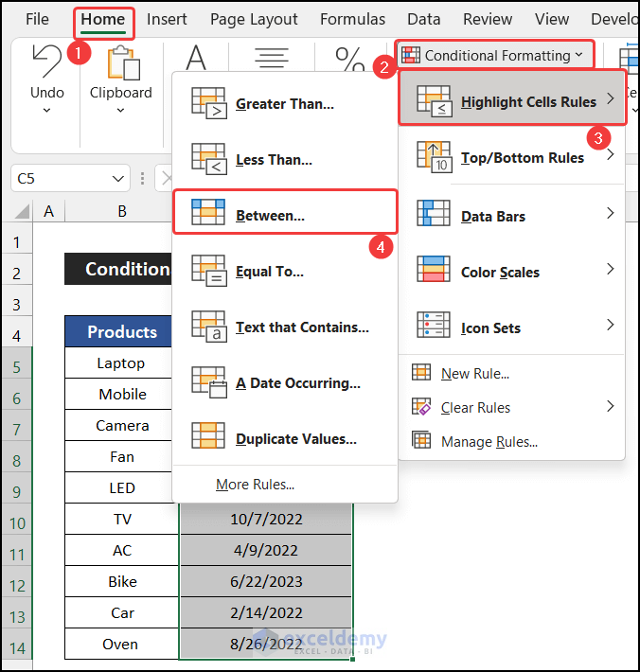Click the date cell 10/7/2022
Screen dimensions: 640x672
click(x=266, y=519)
